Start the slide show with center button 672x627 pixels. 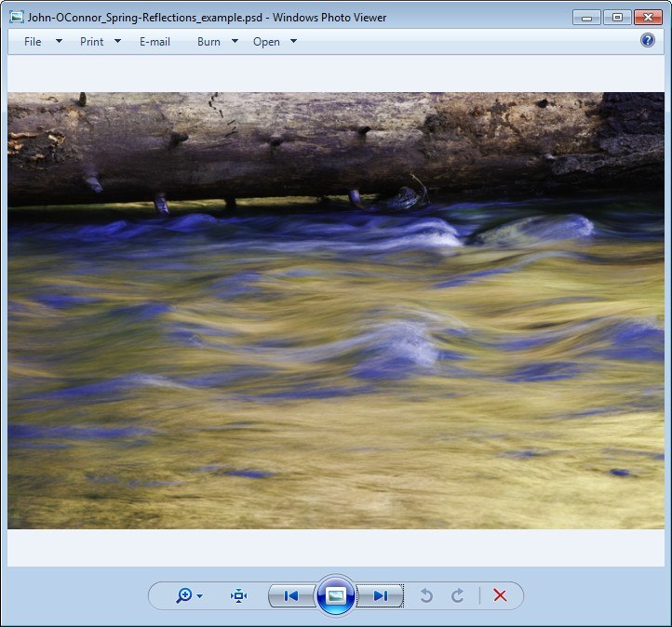click(336, 595)
